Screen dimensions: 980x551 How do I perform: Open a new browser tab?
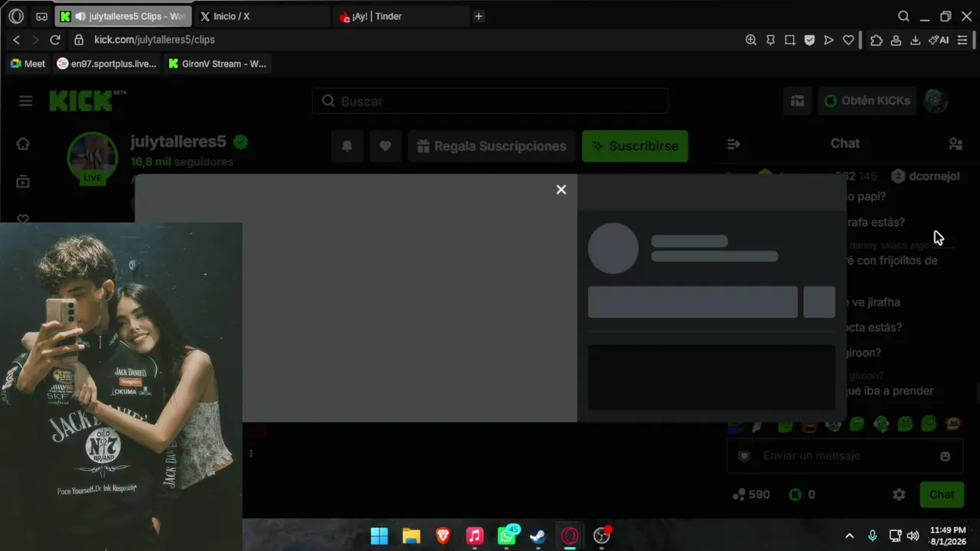479,16
